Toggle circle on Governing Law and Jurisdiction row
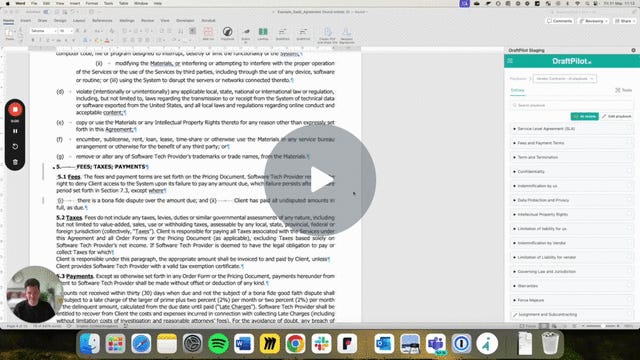The width and height of the screenshot is (640, 360). (x=629, y=271)
